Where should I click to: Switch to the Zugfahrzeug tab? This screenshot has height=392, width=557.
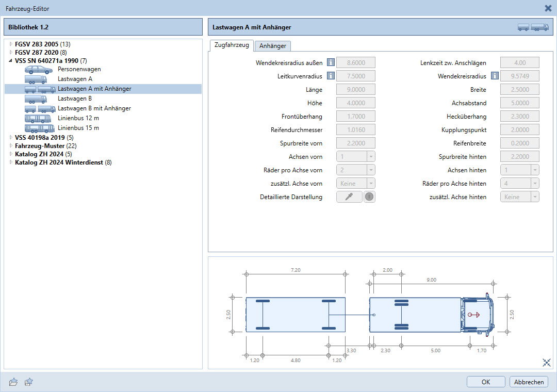(x=231, y=45)
